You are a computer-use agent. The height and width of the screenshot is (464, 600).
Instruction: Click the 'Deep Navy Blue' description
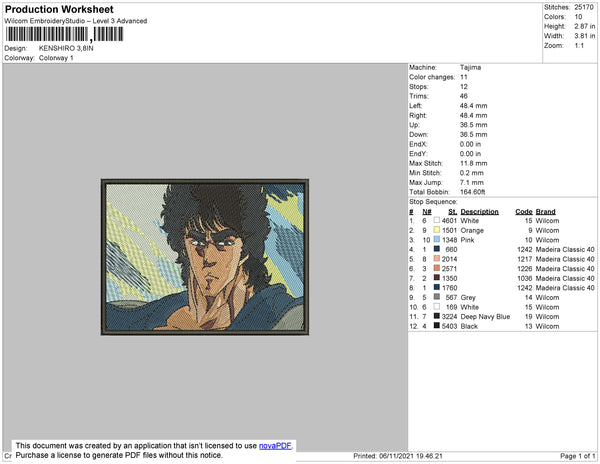485,317
